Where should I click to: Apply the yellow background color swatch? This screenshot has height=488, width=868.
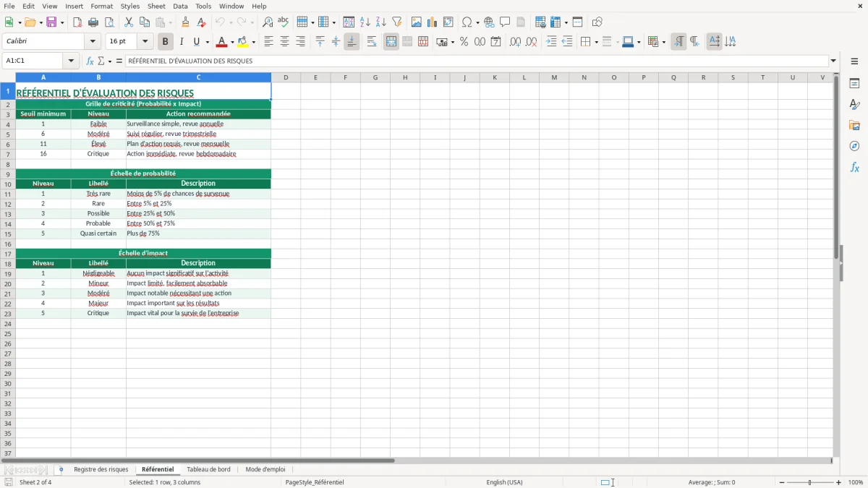click(242, 42)
